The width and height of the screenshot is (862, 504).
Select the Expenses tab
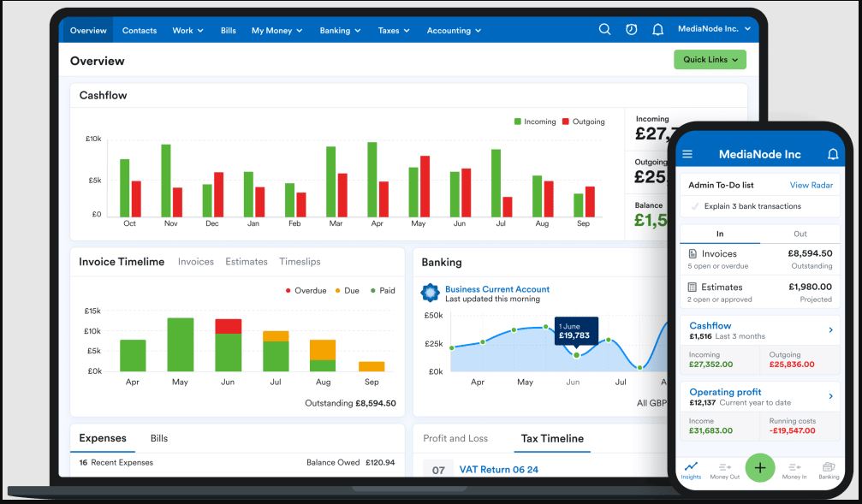(x=103, y=438)
